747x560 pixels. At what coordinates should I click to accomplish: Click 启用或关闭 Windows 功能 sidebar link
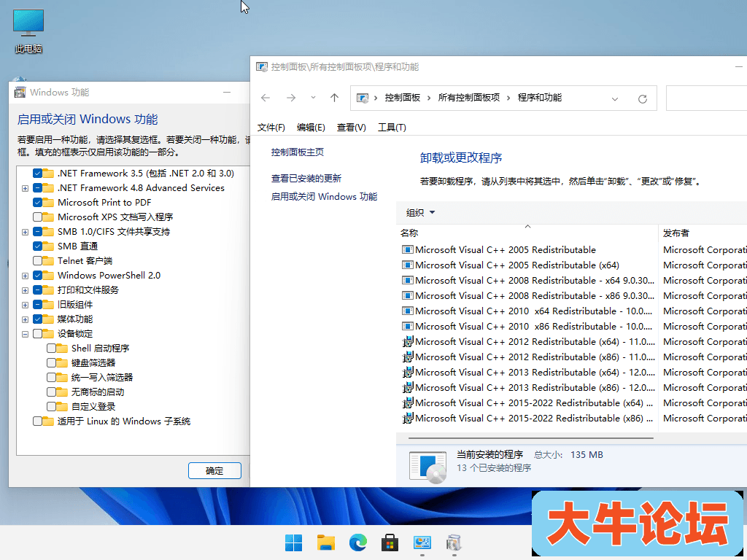pos(324,196)
